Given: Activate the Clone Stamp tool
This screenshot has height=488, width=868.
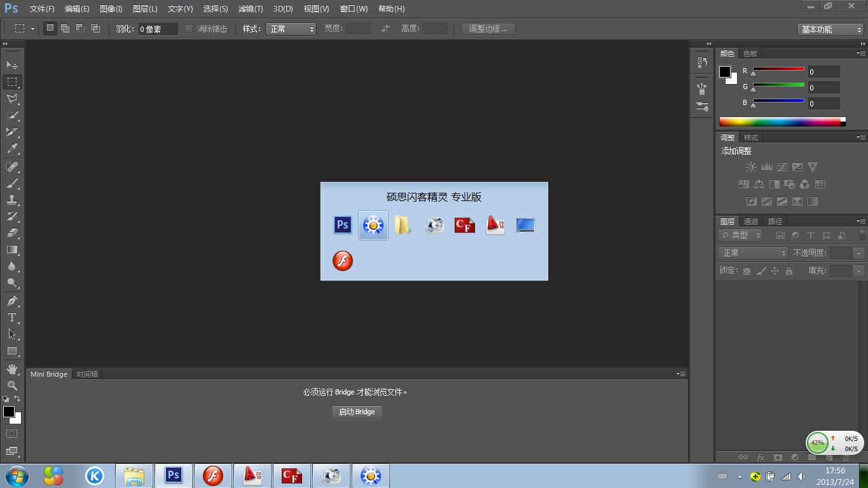Looking at the screenshot, I should (12, 200).
